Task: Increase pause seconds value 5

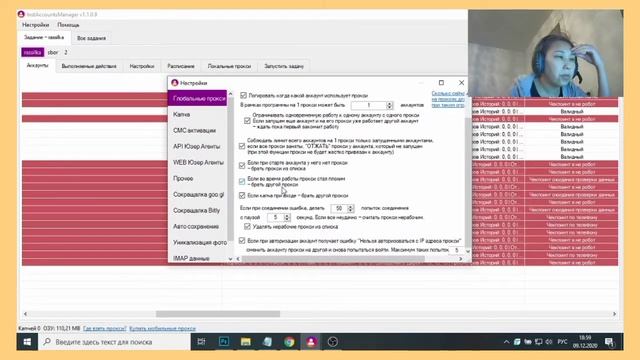Action: (x=287, y=216)
